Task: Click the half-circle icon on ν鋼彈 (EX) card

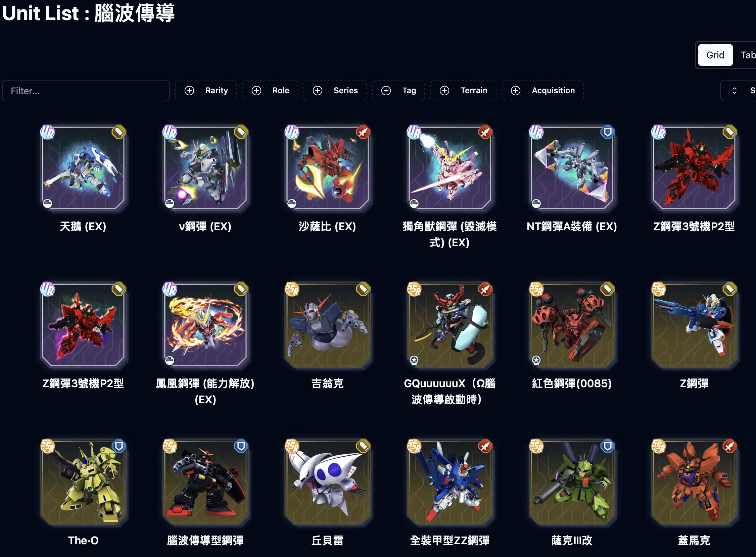Action: [170, 203]
